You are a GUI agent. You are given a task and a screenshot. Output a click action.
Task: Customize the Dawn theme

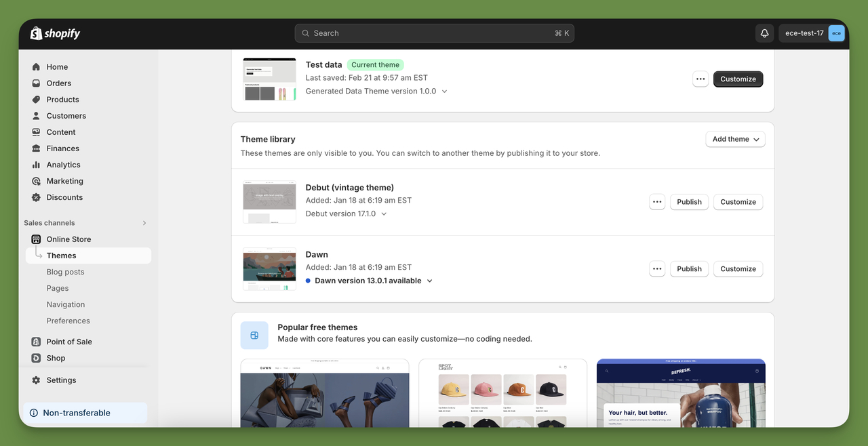[x=738, y=269]
